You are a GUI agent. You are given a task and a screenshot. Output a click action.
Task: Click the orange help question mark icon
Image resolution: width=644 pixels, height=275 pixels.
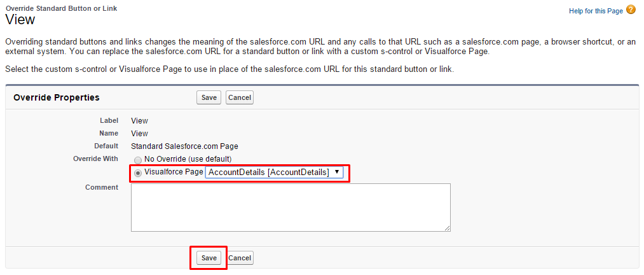[631, 10]
